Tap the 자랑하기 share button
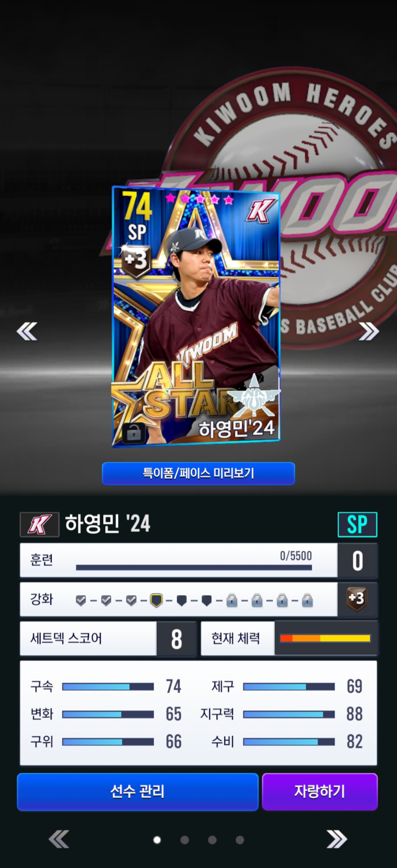The width and height of the screenshot is (397, 868). click(x=320, y=792)
